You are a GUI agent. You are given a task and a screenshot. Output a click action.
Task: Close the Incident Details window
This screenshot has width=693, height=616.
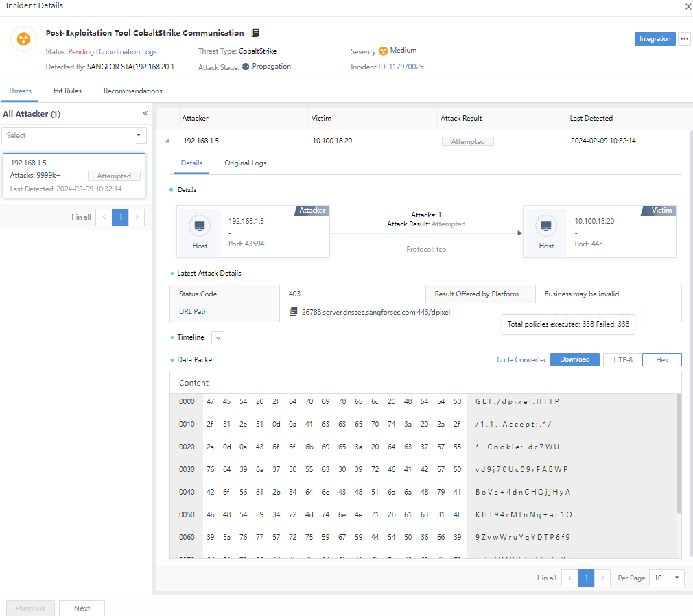coord(688,6)
